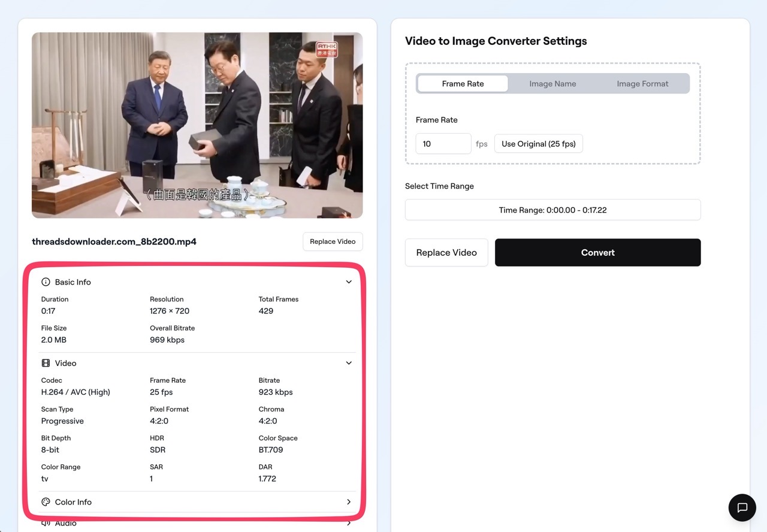Click Replace Video next to Convert

pyautogui.click(x=446, y=253)
